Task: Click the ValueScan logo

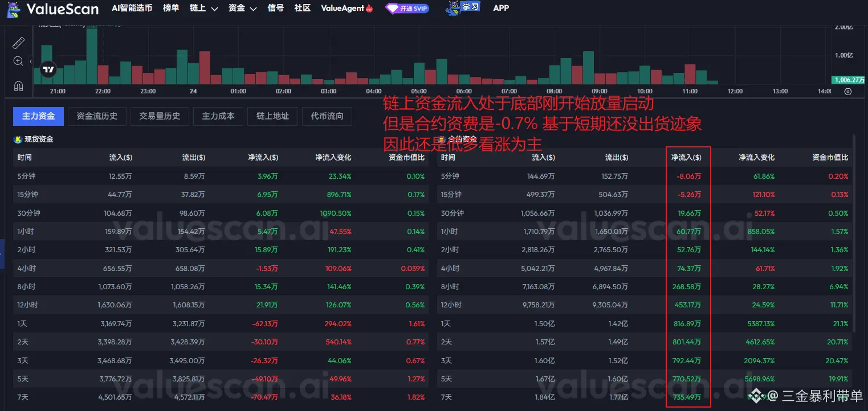Action: pyautogui.click(x=52, y=9)
